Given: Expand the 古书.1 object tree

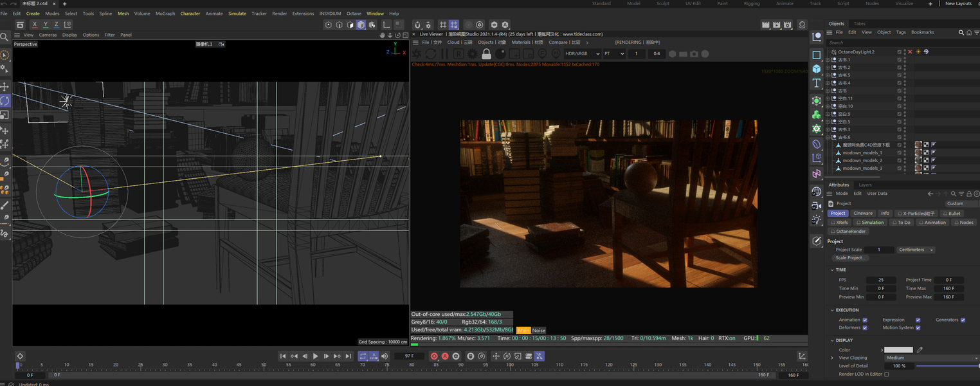Looking at the screenshot, I should (828, 59).
